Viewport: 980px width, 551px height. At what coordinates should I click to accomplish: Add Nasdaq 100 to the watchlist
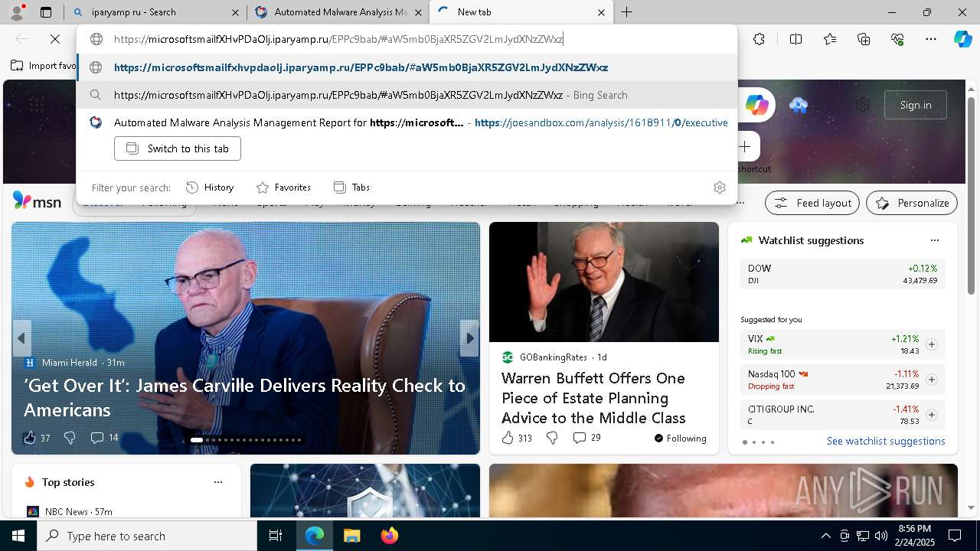click(931, 380)
